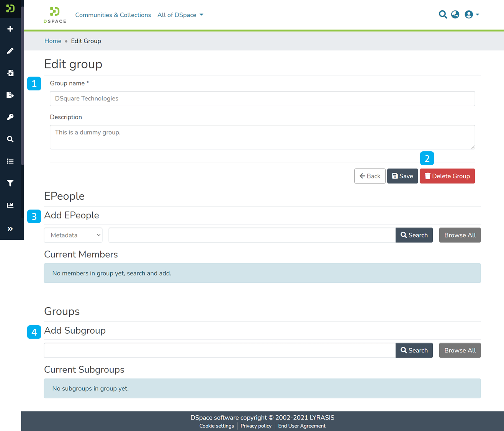The image size is (504, 431).
Task: Expand the All of DSpace dropdown
Action: tap(180, 15)
